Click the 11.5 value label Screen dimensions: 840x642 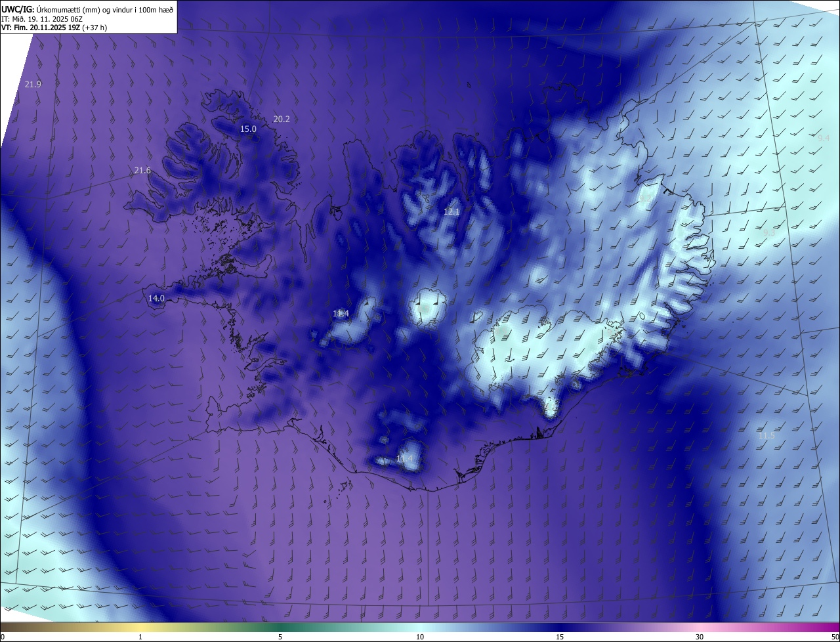766,436
